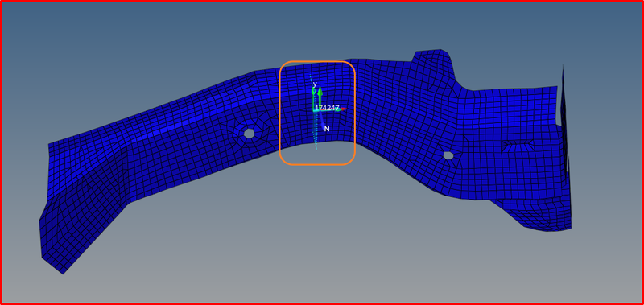Click the coordinate system origin point

coord(315,110)
